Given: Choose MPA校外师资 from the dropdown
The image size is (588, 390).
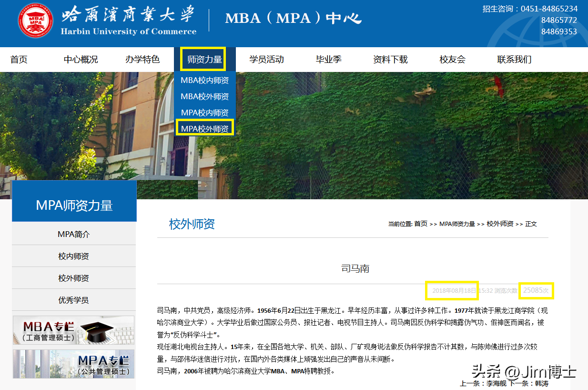Looking at the screenshot, I should [205, 128].
